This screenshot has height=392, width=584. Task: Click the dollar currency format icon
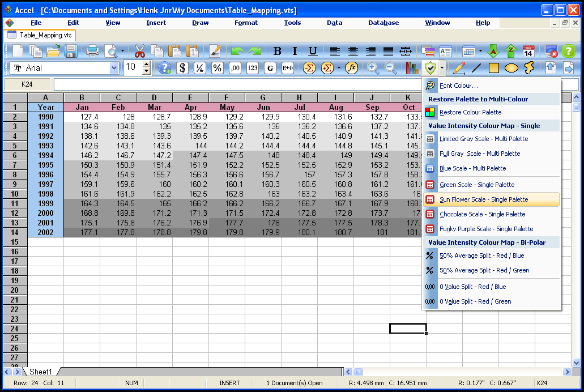click(x=182, y=68)
